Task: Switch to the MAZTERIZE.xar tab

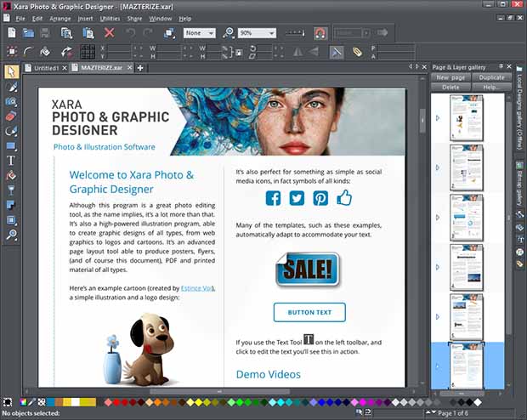Action: 101,68
